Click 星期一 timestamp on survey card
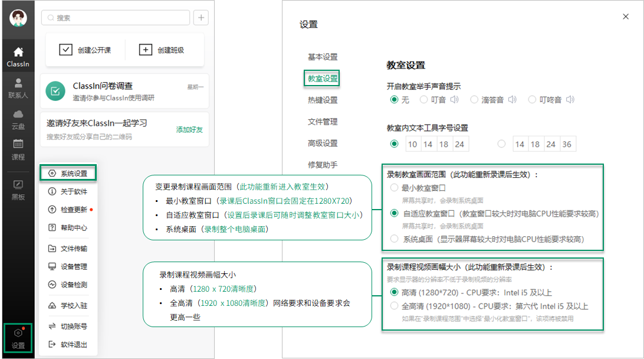Image resolution: width=644 pixels, height=359 pixels. pyautogui.click(x=196, y=87)
